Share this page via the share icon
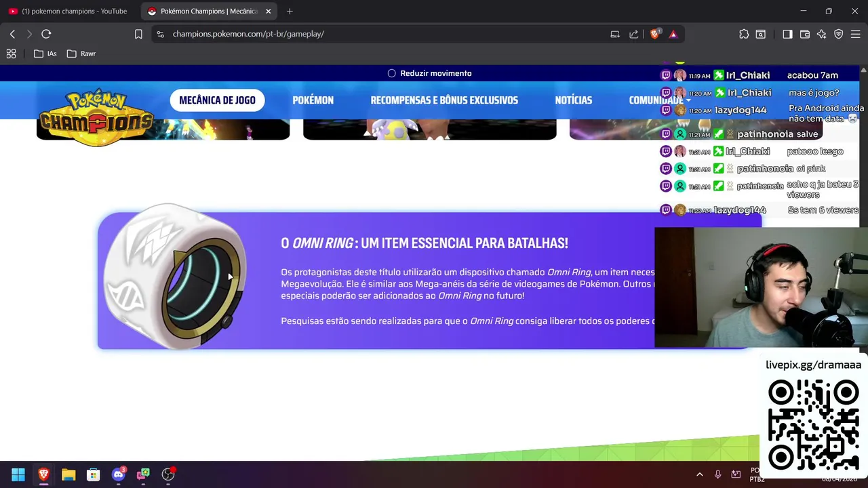The width and height of the screenshot is (868, 488). [x=634, y=34]
